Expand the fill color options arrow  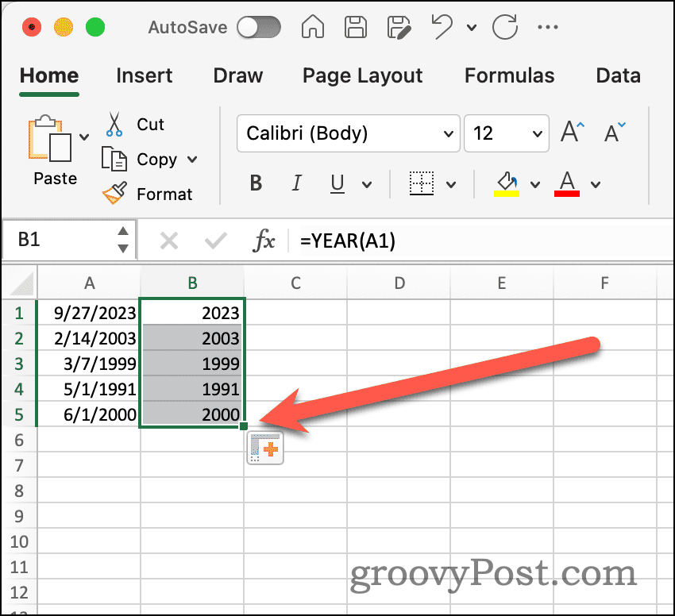(535, 185)
